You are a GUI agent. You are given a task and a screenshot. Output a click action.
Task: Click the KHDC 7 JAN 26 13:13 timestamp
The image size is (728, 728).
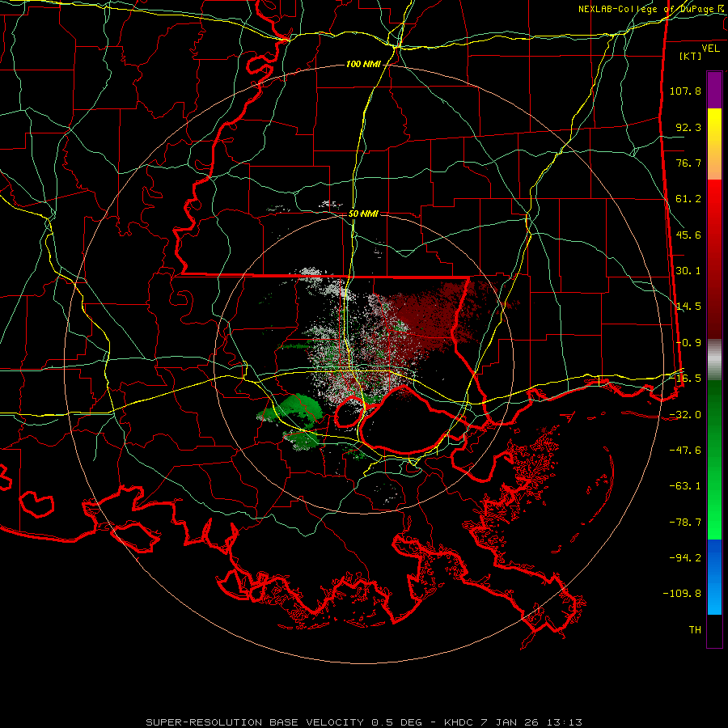[513, 722]
